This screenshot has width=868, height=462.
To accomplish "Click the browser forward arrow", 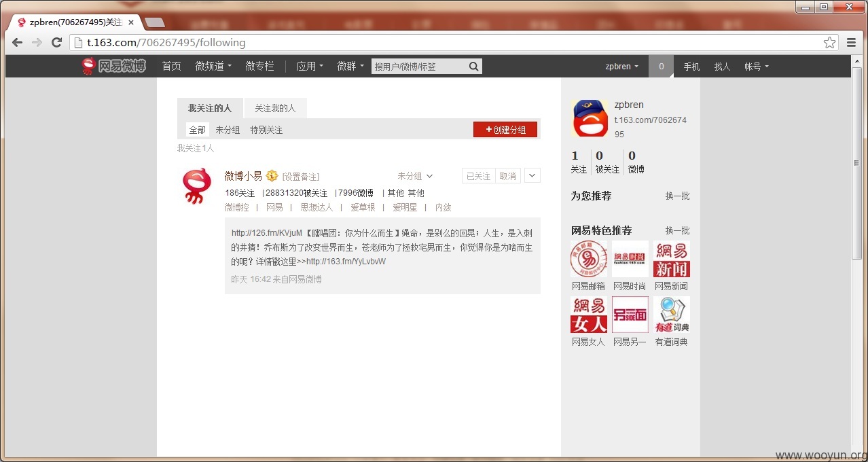I will (x=37, y=42).
